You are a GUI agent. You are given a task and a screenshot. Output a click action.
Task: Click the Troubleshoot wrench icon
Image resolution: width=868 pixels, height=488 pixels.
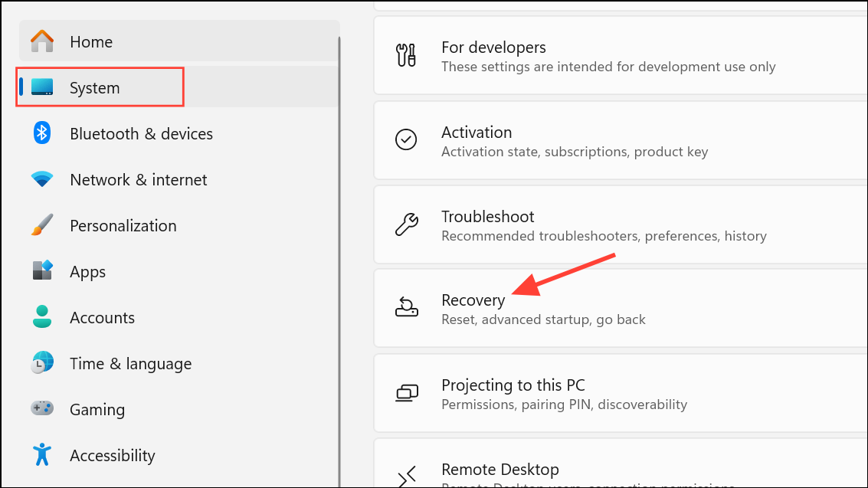tap(406, 224)
